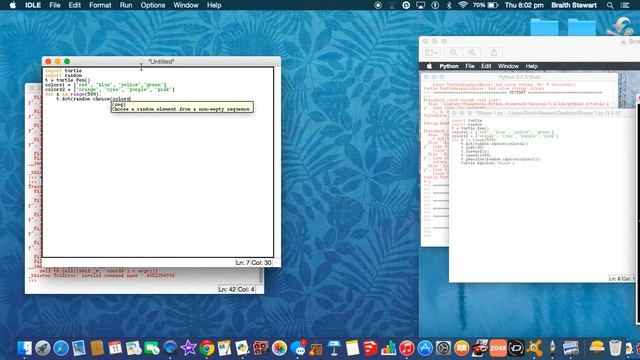The width and height of the screenshot is (640, 360).
Task: Open the Calendar app in the dock
Action: point(115,348)
